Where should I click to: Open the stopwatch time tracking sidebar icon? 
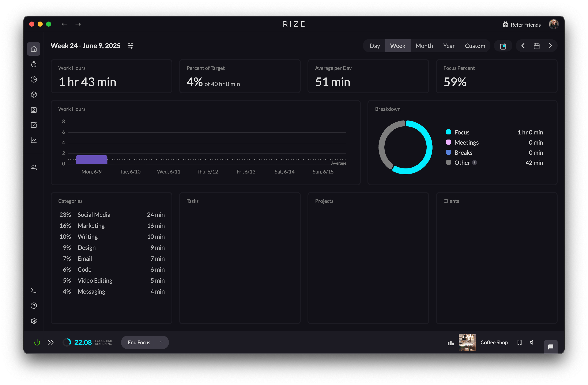pyautogui.click(x=34, y=64)
